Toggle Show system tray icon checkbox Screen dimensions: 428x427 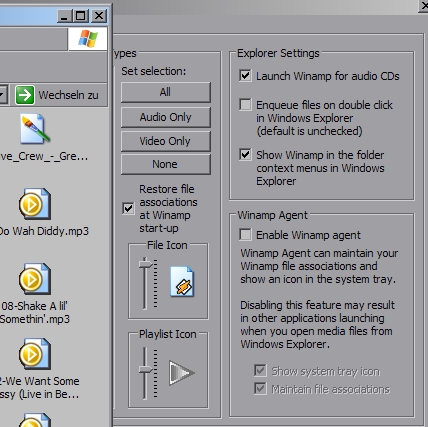pos(260,371)
